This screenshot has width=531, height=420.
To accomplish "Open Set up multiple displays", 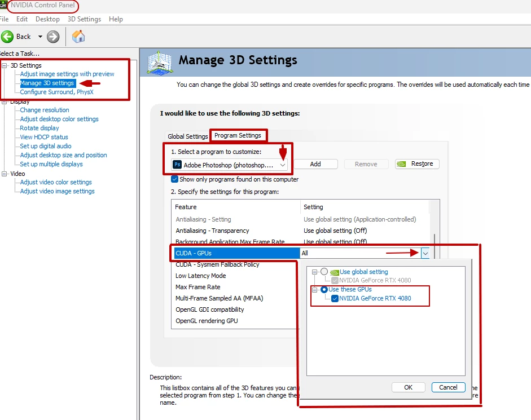I will (x=51, y=164).
